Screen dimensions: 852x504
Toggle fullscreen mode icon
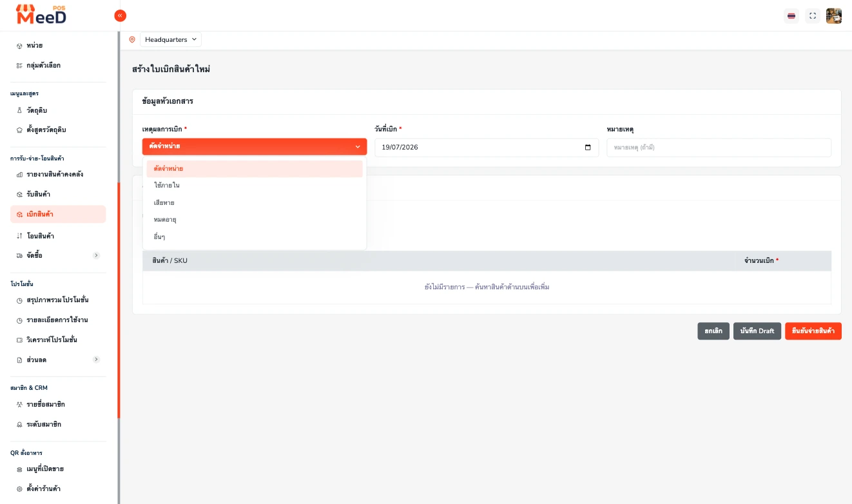pyautogui.click(x=813, y=16)
